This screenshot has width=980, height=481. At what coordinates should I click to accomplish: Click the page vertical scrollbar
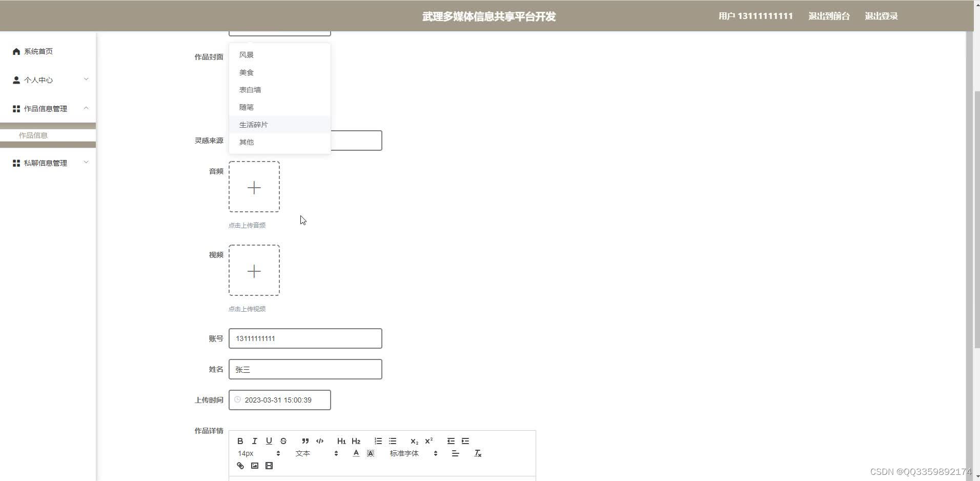[976, 221]
